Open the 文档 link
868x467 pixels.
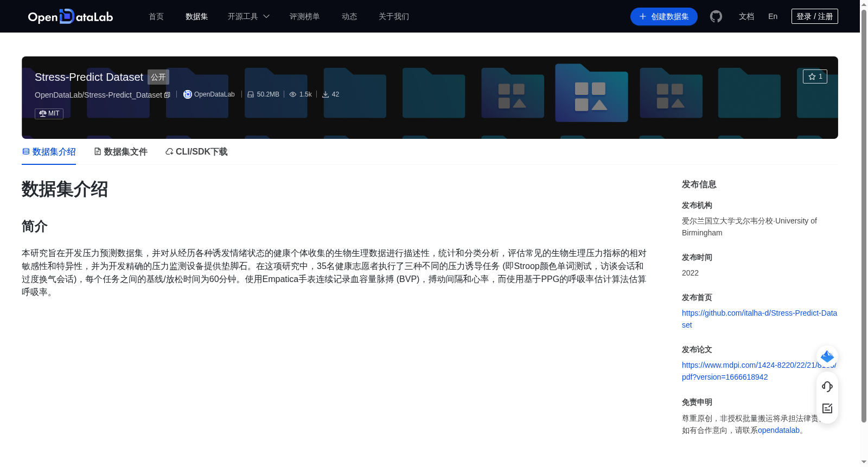click(x=746, y=16)
